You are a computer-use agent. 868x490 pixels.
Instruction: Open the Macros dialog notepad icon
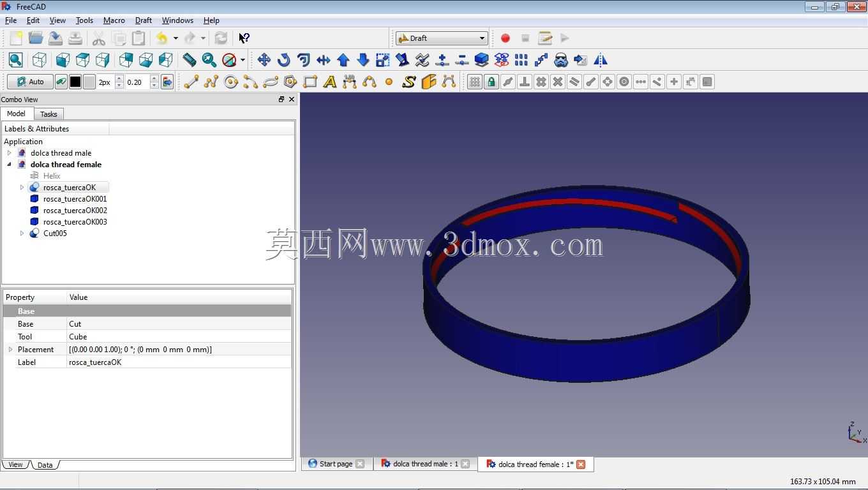545,38
